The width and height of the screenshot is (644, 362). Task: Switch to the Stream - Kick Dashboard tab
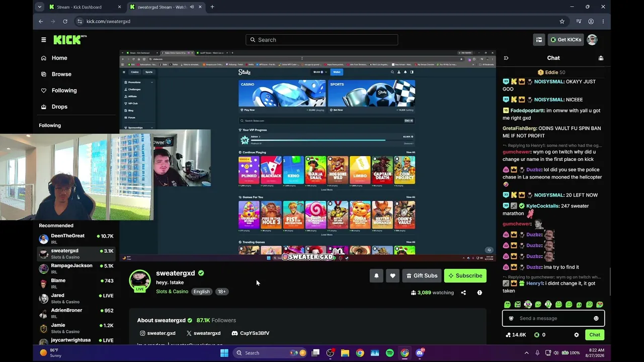pyautogui.click(x=86, y=7)
